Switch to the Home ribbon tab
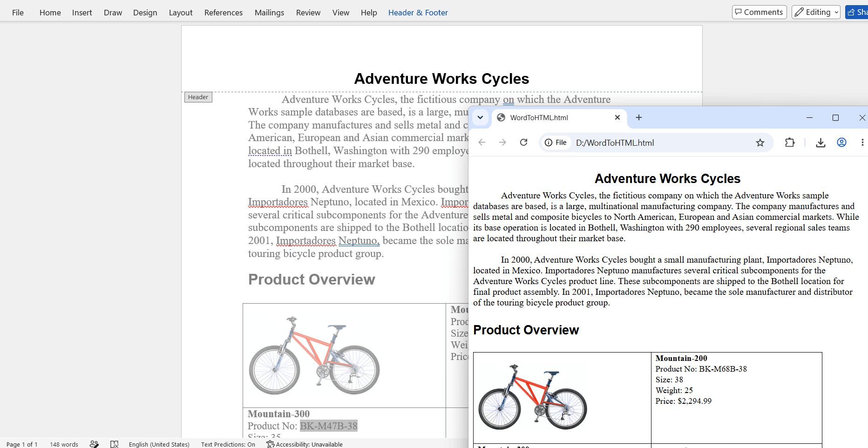The width and height of the screenshot is (868, 448). click(x=50, y=13)
